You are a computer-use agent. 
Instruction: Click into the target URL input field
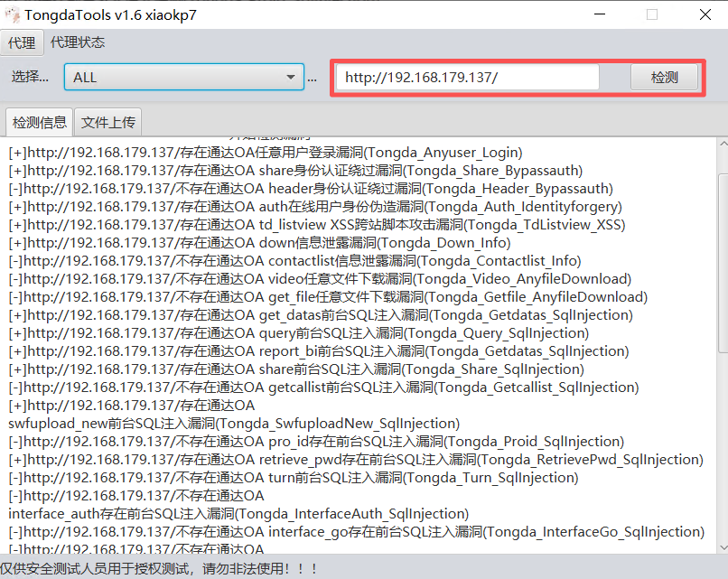(467, 77)
